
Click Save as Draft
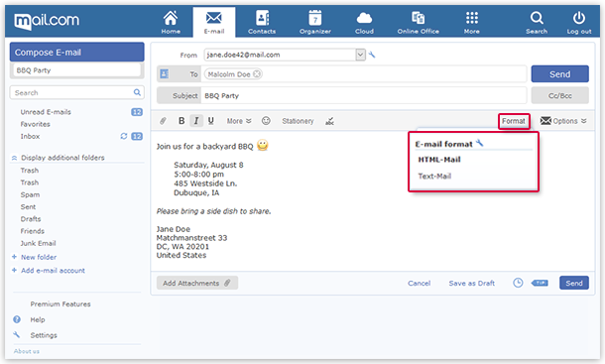pos(471,283)
